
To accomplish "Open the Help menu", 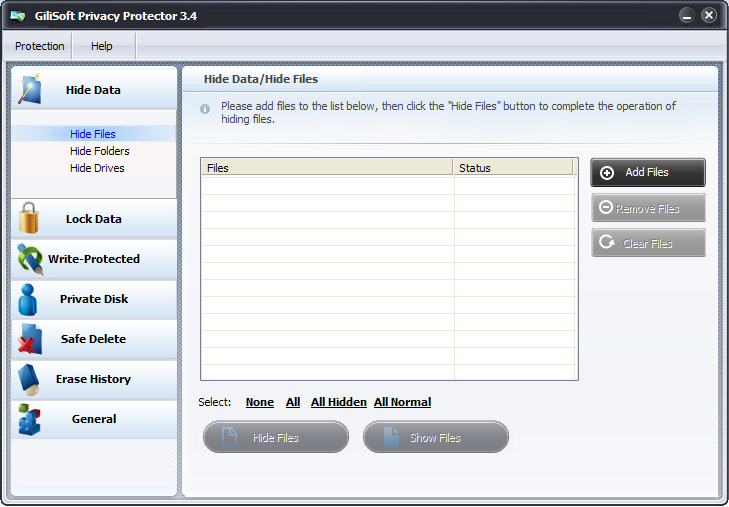I will click(102, 46).
